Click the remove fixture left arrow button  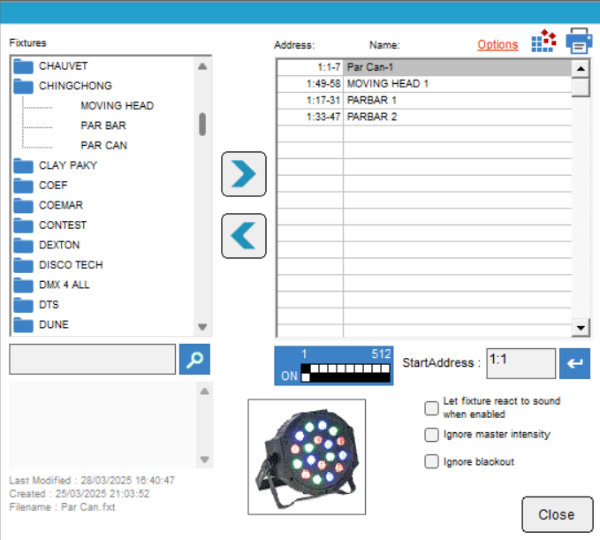coord(243,236)
